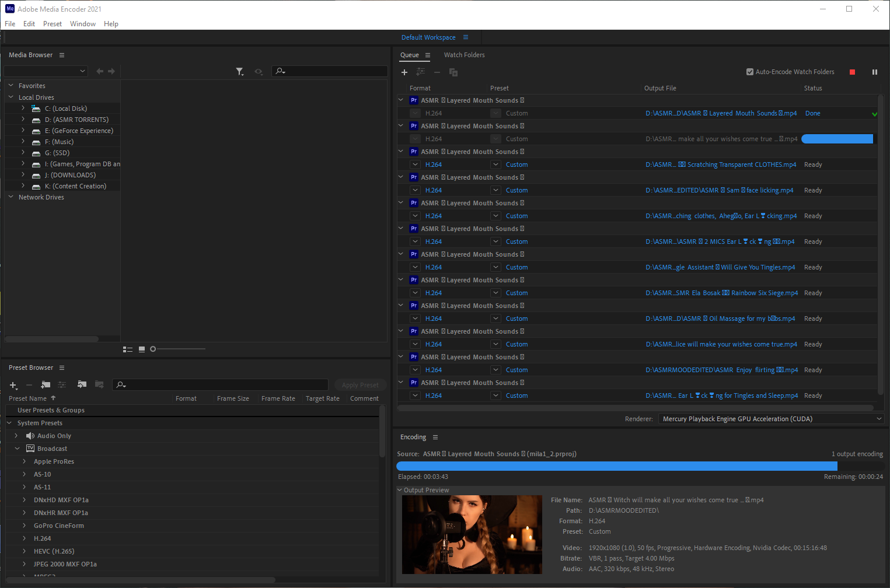The height and width of the screenshot is (588, 890).
Task: Open the Preset Browser panel menu
Action: click(x=62, y=368)
